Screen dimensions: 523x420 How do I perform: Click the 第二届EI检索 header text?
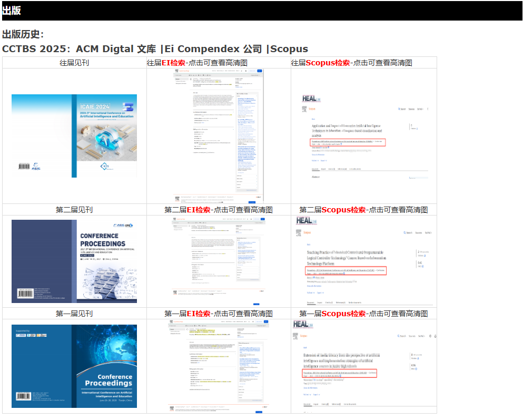coord(219,210)
